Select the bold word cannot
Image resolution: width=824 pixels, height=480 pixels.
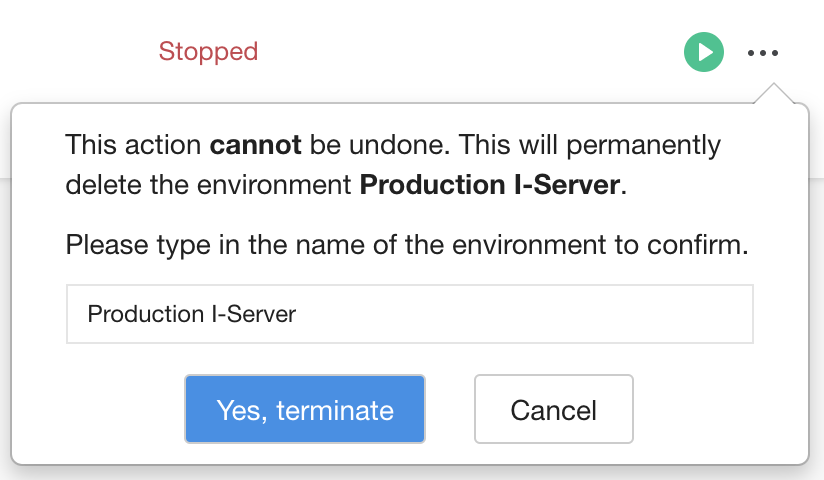tap(255, 145)
